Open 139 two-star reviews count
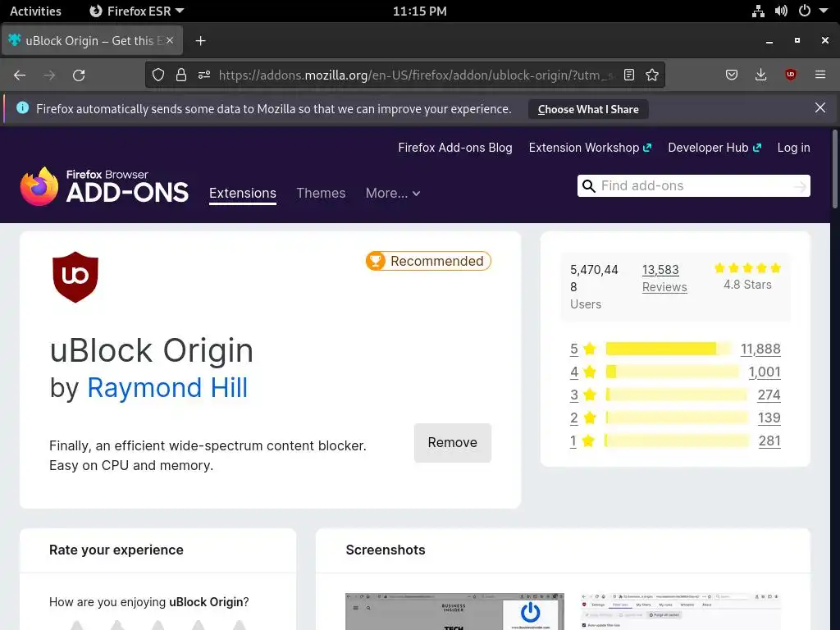The image size is (840, 630). pos(769,418)
